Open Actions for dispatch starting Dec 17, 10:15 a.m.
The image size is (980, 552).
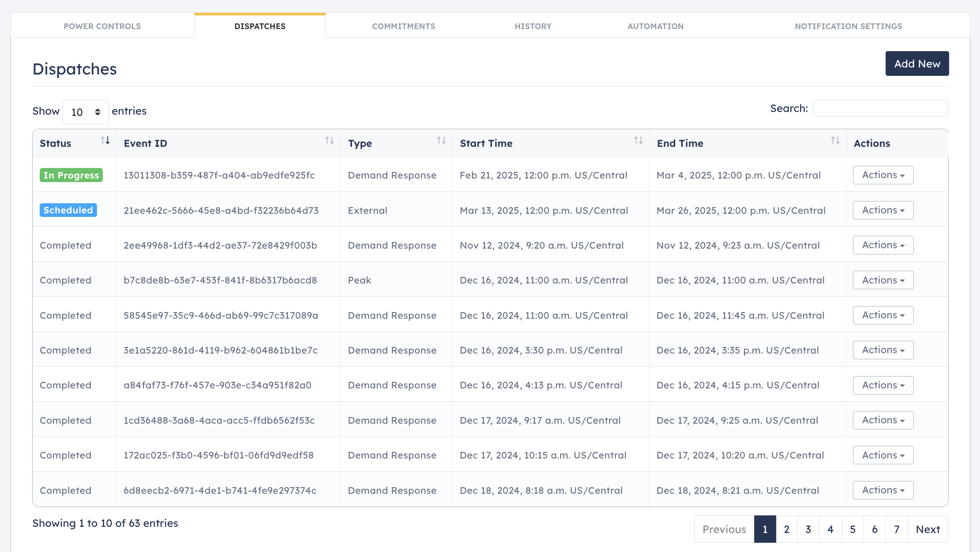pyautogui.click(x=883, y=455)
